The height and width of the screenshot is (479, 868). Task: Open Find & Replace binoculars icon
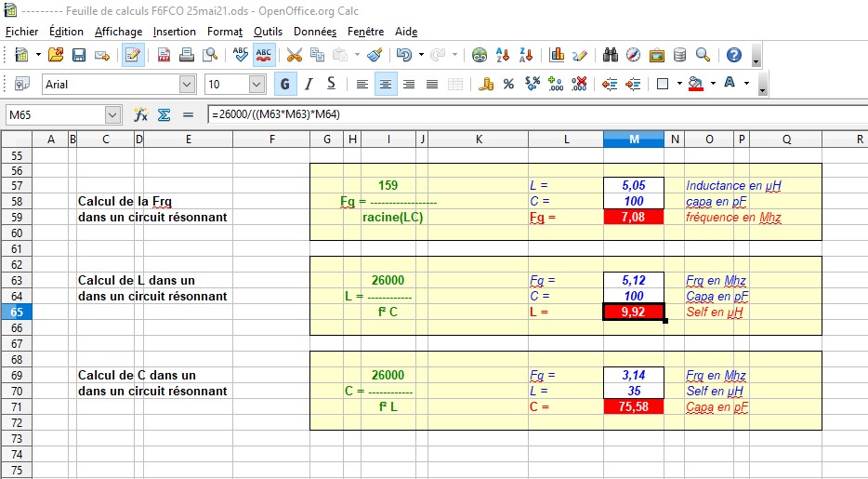click(611, 55)
